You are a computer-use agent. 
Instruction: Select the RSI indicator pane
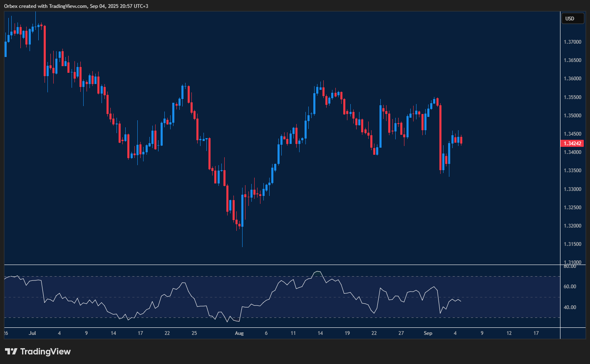click(x=279, y=295)
